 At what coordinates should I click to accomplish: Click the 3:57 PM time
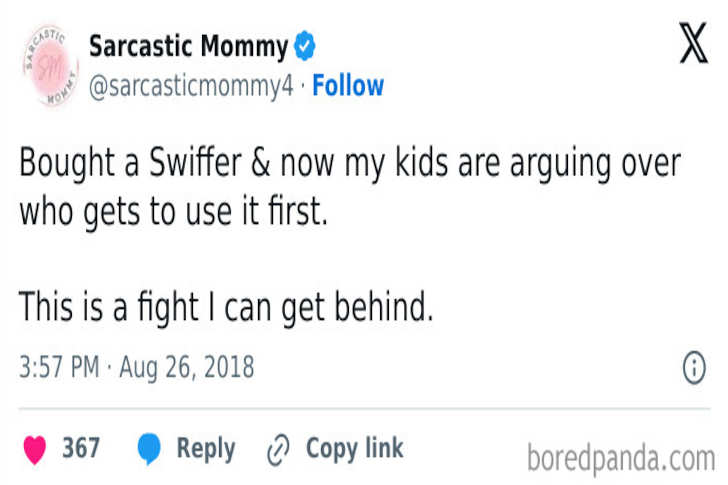59,367
